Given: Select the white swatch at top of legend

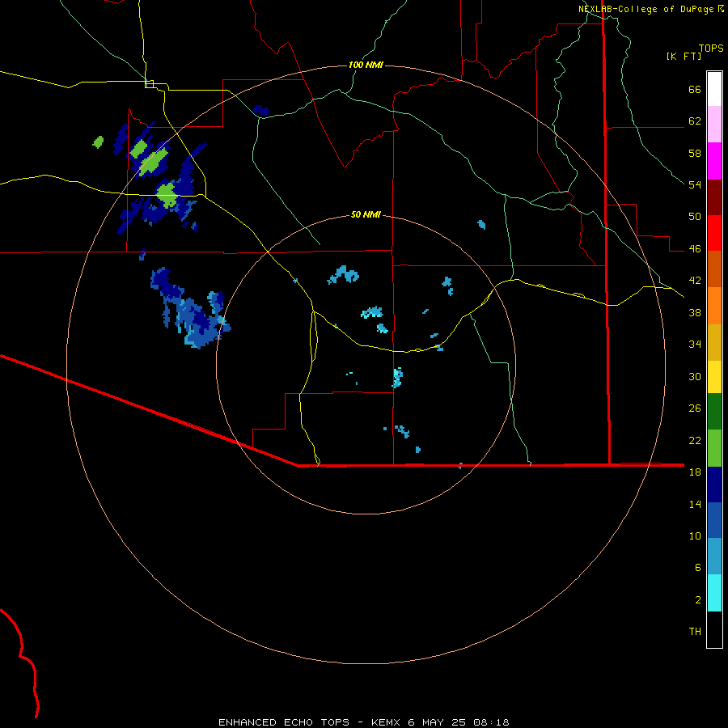Looking at the screenshot, I should [714, 89].
